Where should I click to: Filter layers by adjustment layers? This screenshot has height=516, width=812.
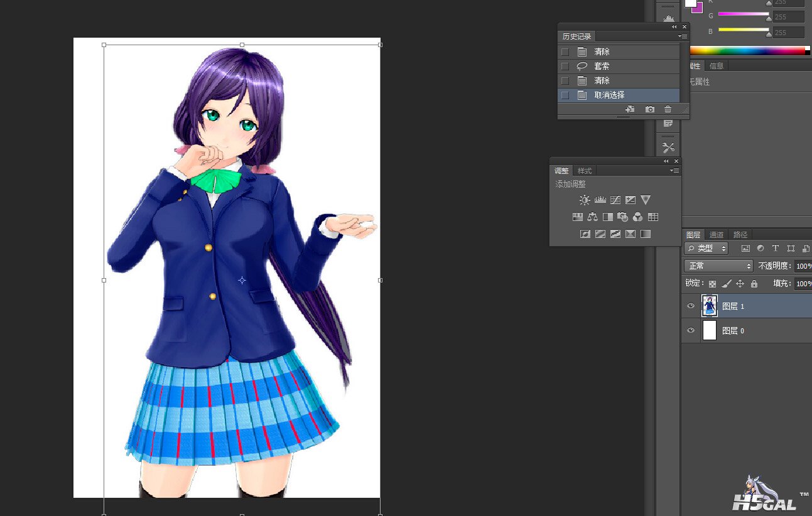coord(761,249)
